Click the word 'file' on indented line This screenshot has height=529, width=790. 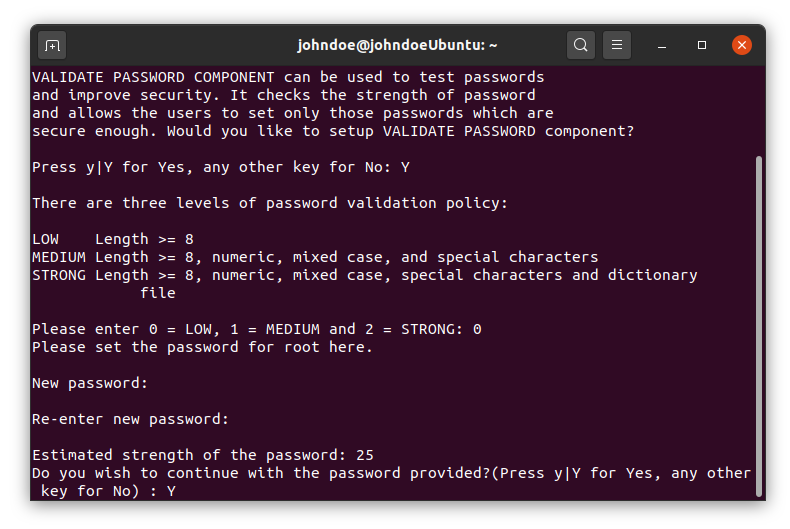[x=158, y=293]
